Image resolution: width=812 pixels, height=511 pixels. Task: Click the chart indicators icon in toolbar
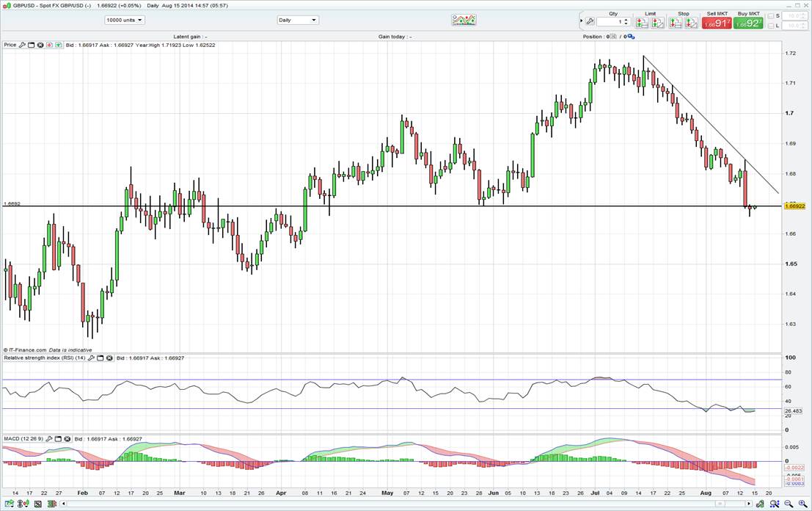click(464, 21)
